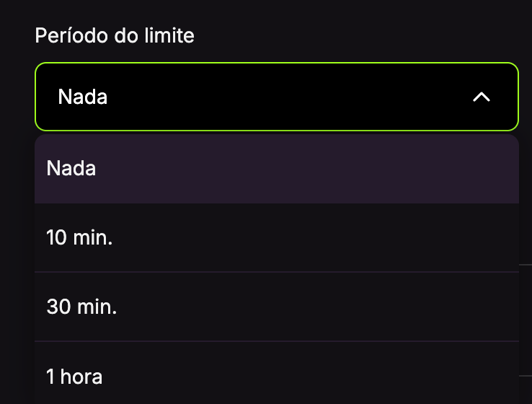Select the 1 hora option
This screenshot has height=404, width=532.
(276, 376)
